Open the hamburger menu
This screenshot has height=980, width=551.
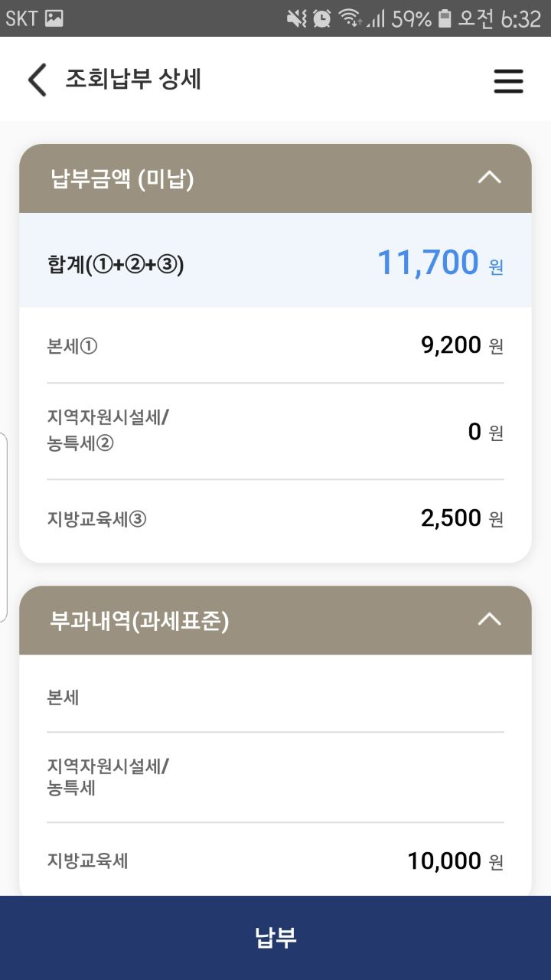pyautogui.click(x=508, y=80)
